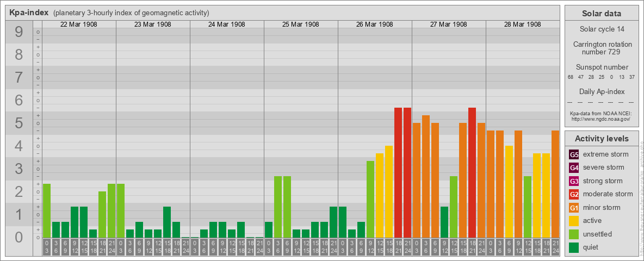644x261 pixels.
Task: Click the 23 Mar 1908 date header
Action: (153, 24)
